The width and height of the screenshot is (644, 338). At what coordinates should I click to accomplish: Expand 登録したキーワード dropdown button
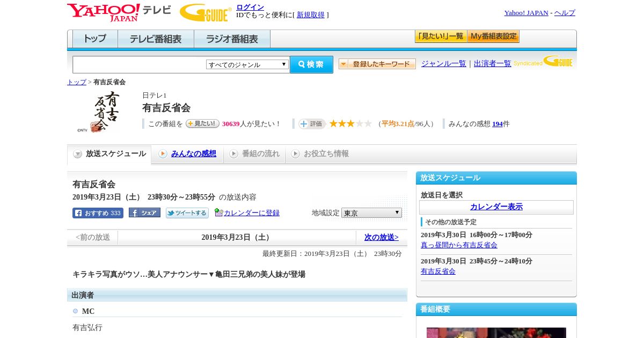(377, 64)
